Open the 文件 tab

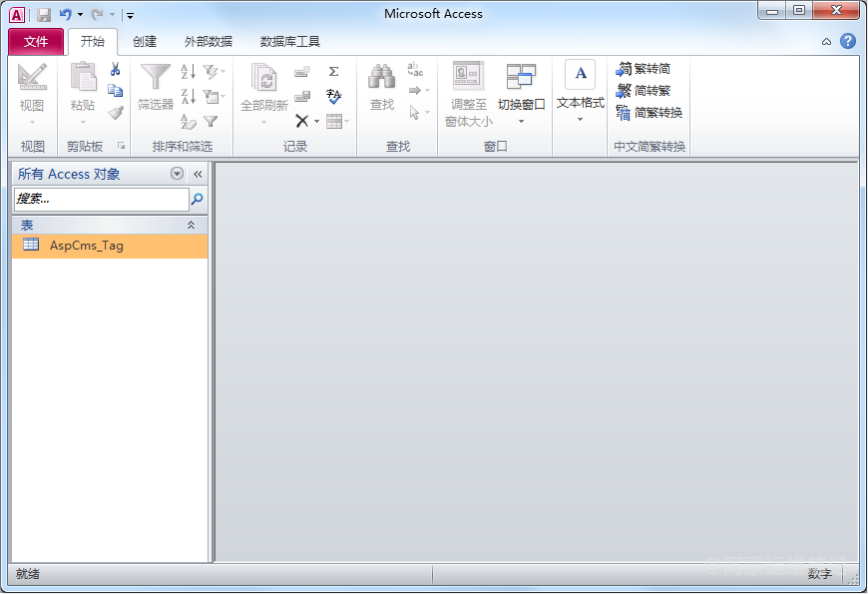point(36,42)
